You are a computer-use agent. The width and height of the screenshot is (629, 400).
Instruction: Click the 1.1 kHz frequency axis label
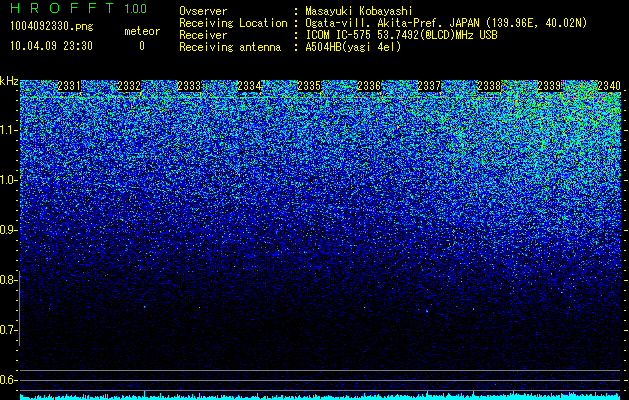tap(7, 130)
